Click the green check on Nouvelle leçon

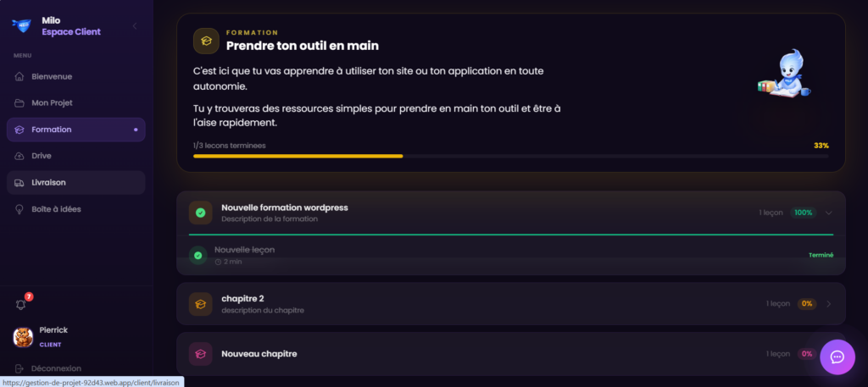[x=198, y=255]
